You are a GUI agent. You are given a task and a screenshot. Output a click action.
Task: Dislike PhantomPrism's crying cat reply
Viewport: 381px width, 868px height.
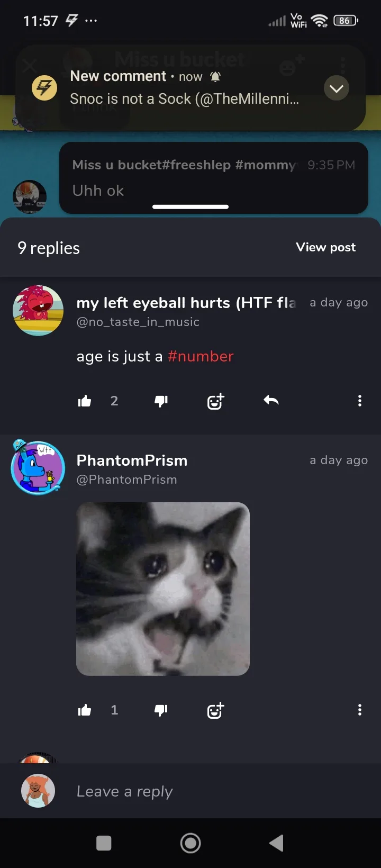pos(161,710)
